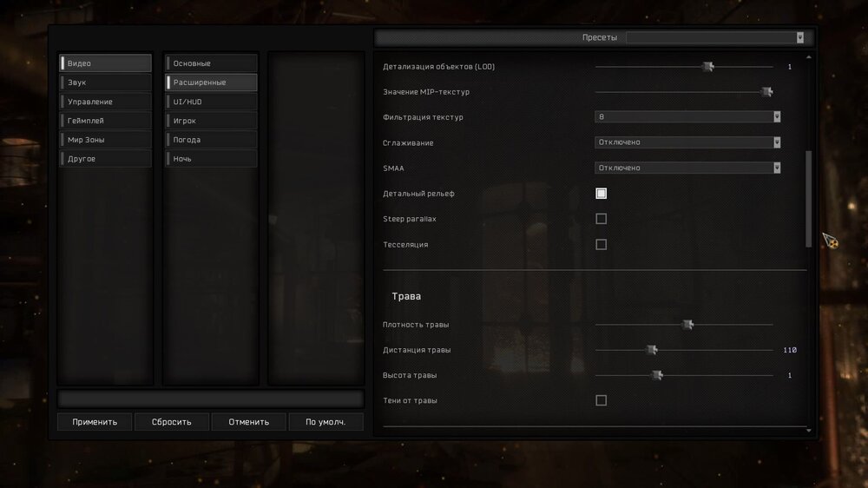Open the SMAA dropdown
The height and width of the screenshot is (488, 868).
click(x=687, y=168)
